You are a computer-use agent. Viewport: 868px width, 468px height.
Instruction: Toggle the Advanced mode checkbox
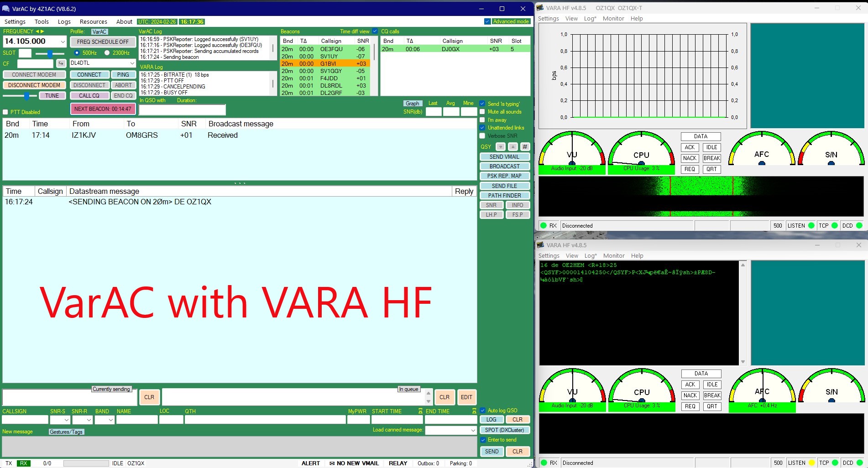tap(487, 21)
